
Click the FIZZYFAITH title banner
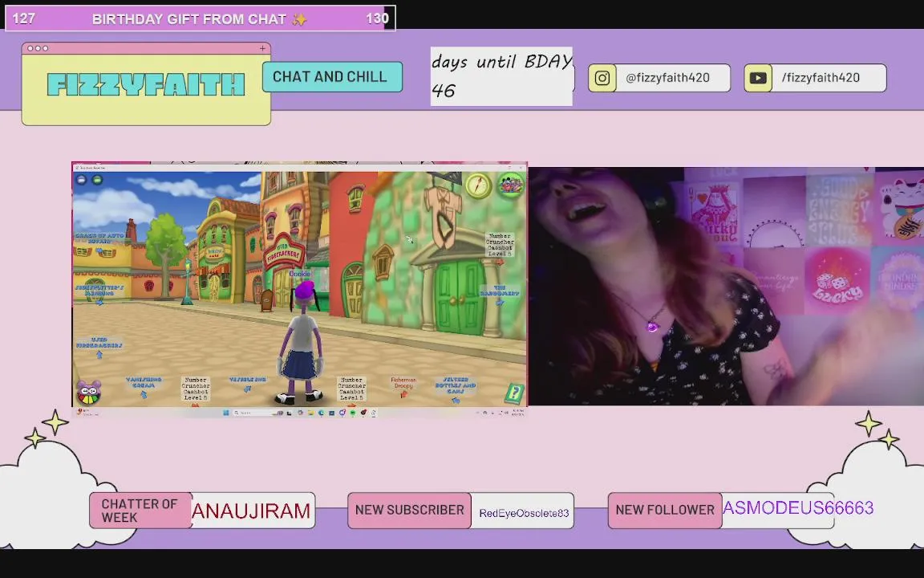pos(145,85)
